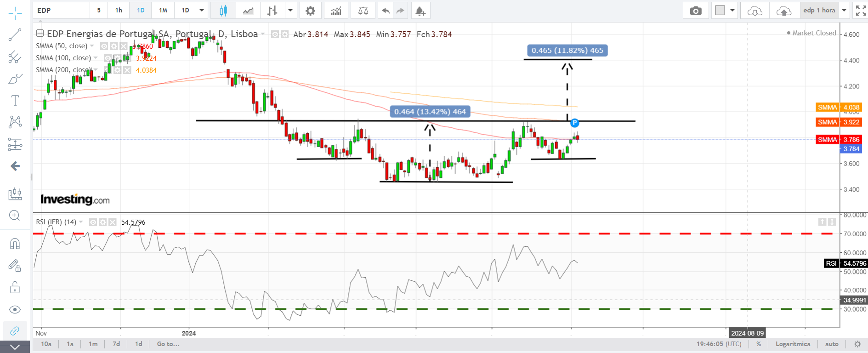Open RSI (IFR) (14) dropdown arrow

tap(81, 222)
